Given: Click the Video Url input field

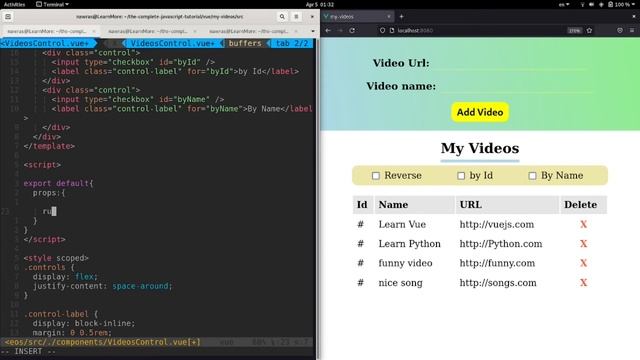Looking at the screenshot, I should (510, 64).
